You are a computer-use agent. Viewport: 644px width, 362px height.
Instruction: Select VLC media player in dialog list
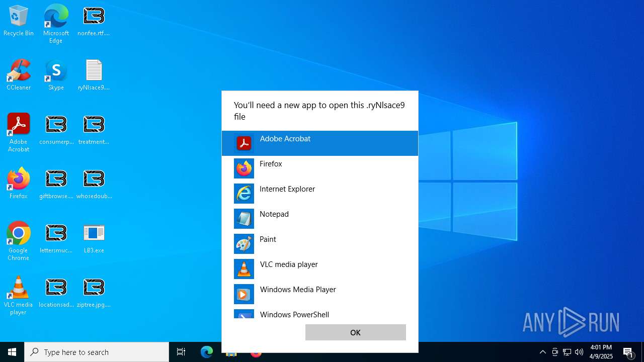(319, 269)
